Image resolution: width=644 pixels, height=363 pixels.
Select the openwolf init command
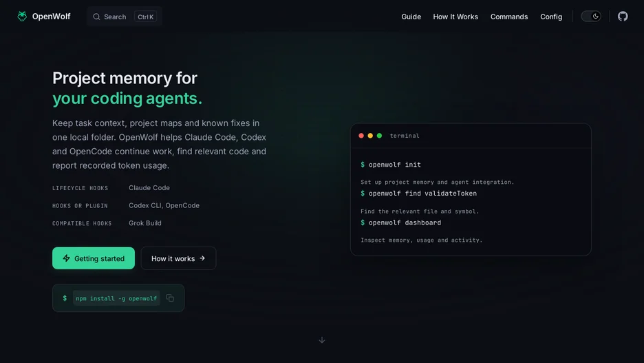[x=394, y=165]
